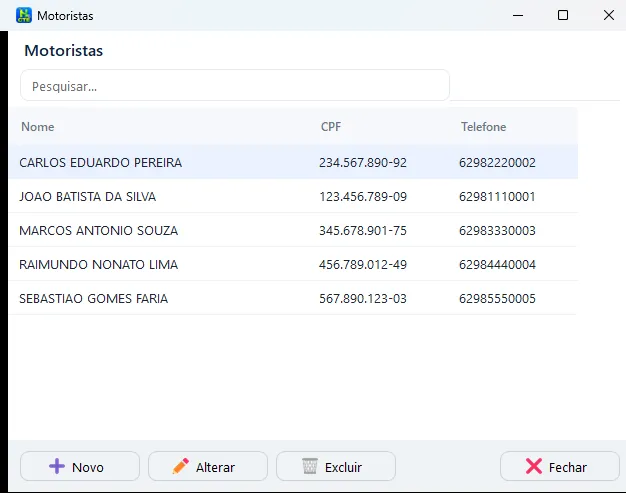
Task: Focus the Pesquisar search field
Action: click(235, 85)
